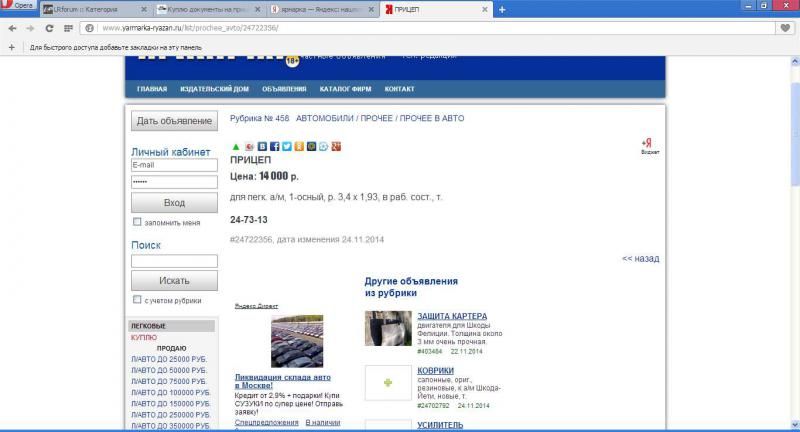Screen dimensions: 800x432
Task: Tick the 'запомнить меня' checkbox
Action: click(137, 222)
